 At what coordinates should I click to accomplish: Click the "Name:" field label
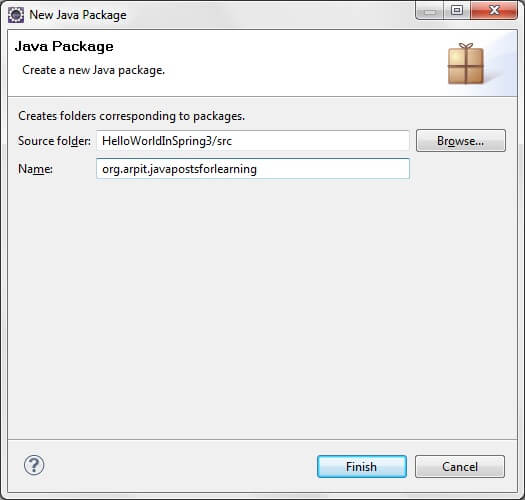coord(35,169)
